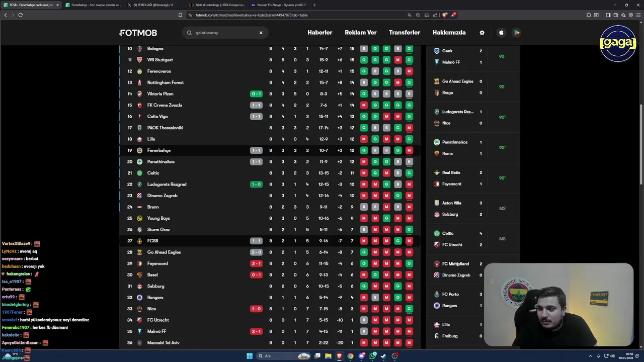
Task: Click Rangers crest in standings
Action: click(140, 298)
